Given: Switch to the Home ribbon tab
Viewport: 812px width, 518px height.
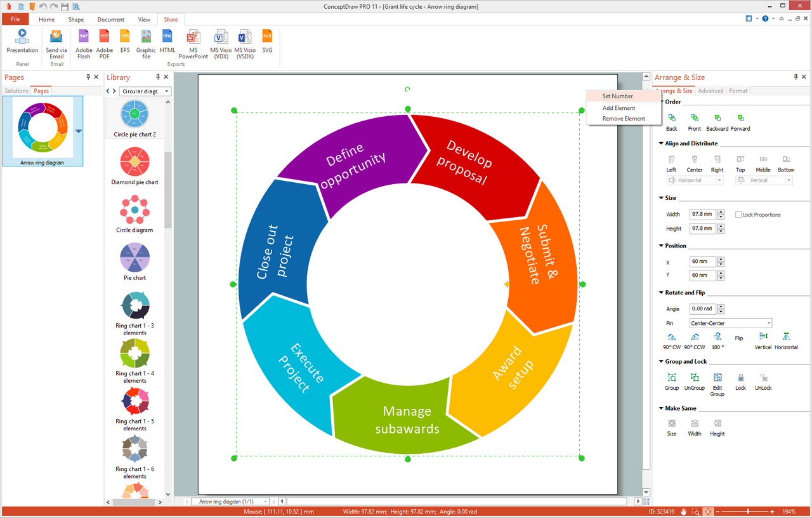Looking at the screenshot, I should tap(46, 20).
